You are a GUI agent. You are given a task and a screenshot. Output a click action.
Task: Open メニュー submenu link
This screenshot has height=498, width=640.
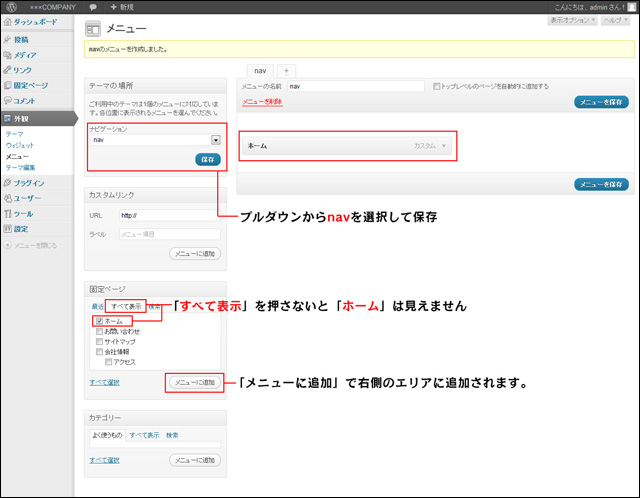[17, 156]
